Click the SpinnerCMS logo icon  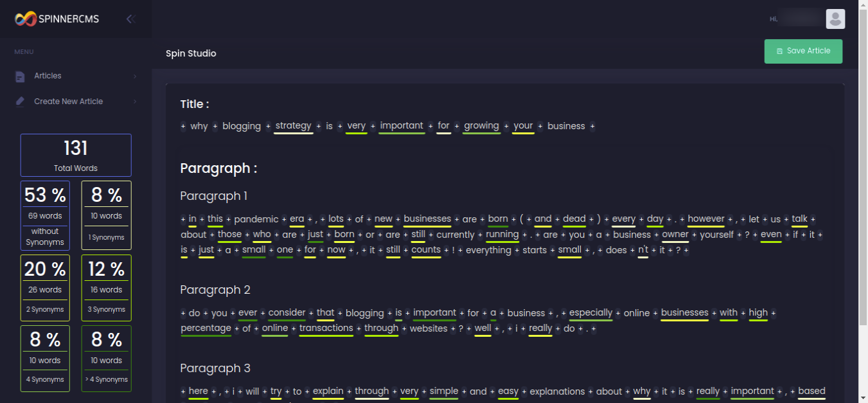coord(24,19)
